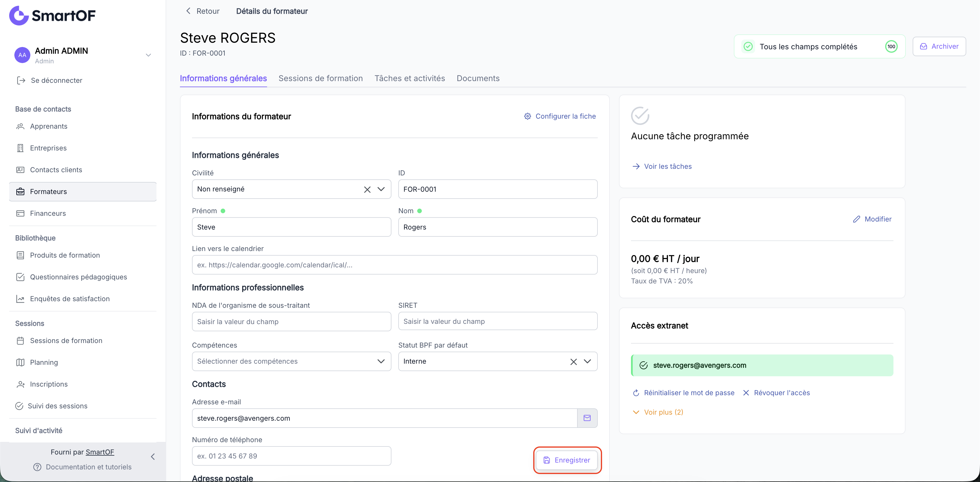Image resolution: width=980 pixels, height=482 pixels.
Task: Open the Statut BPF par défaut dropdown arrow
Action: tap(587, 361)
